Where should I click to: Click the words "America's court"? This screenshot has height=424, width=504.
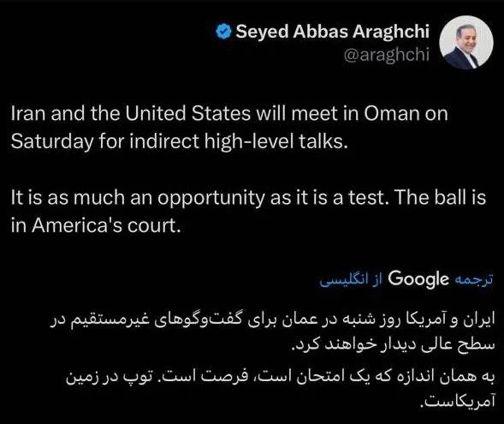click(x=106, y=225)
